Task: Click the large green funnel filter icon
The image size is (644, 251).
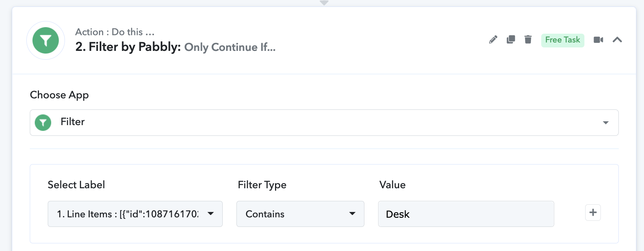Action: (x=45, y=41)
